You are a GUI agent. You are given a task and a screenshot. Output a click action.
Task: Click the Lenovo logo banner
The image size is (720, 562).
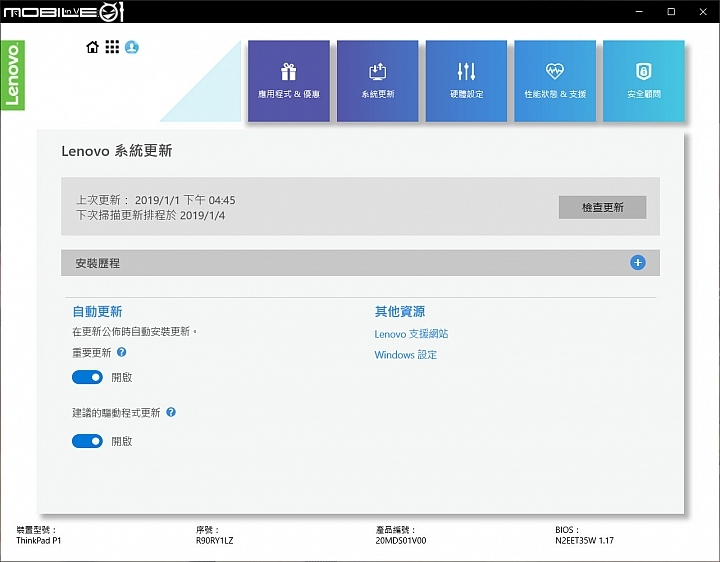(13, 75)
